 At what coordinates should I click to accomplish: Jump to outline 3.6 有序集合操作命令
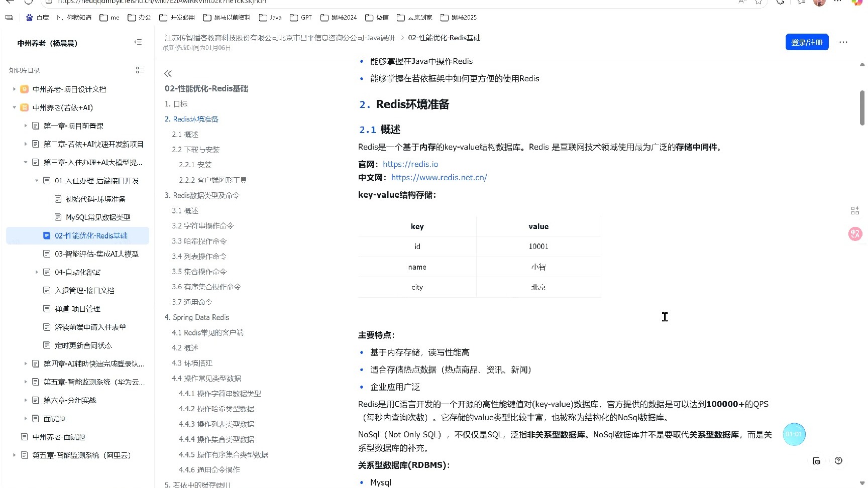[x=206, y=287]
